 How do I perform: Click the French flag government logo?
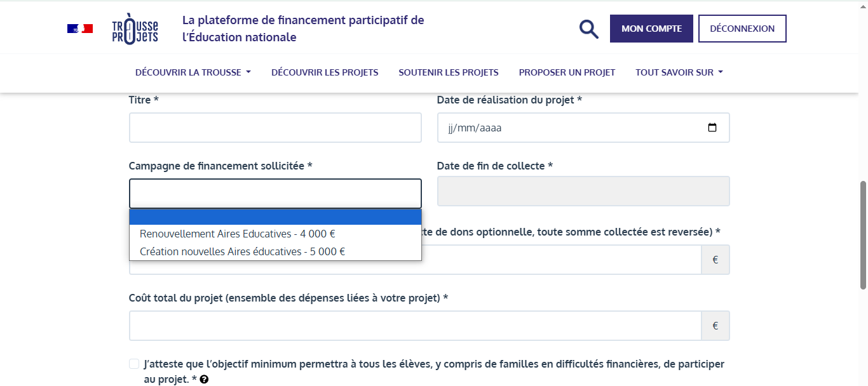(x=80, y=29)
